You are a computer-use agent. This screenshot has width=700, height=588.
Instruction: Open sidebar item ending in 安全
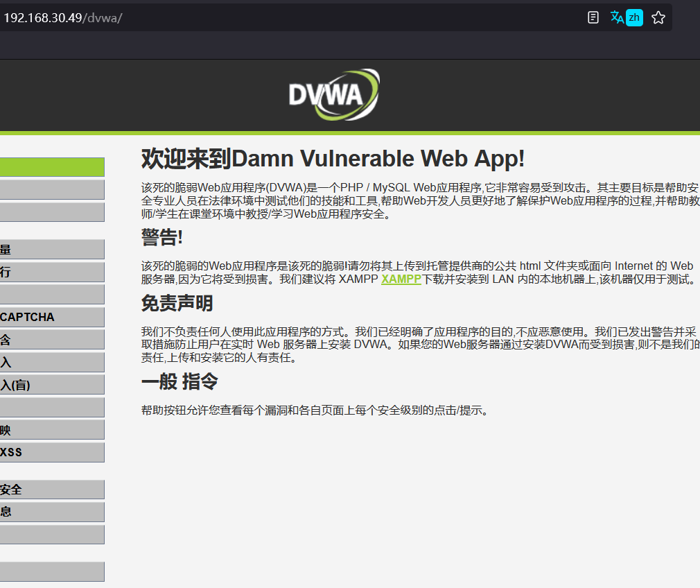coord(52,490)
